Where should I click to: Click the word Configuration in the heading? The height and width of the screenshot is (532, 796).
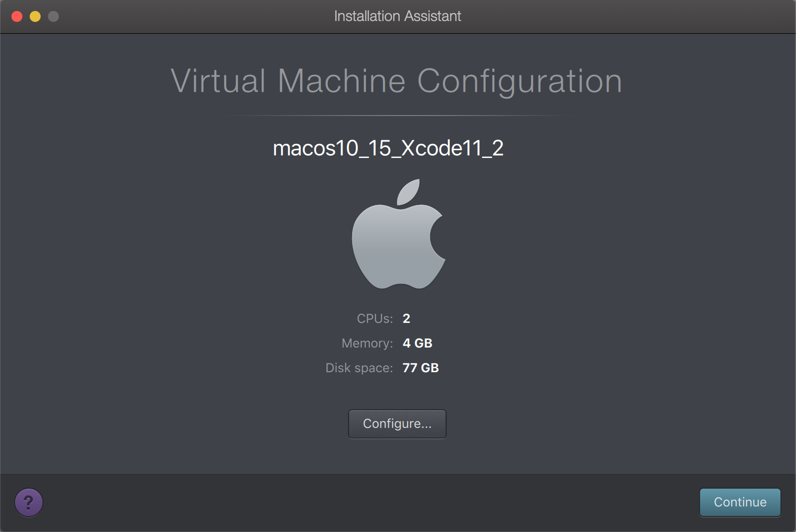[x=519, y=81]
